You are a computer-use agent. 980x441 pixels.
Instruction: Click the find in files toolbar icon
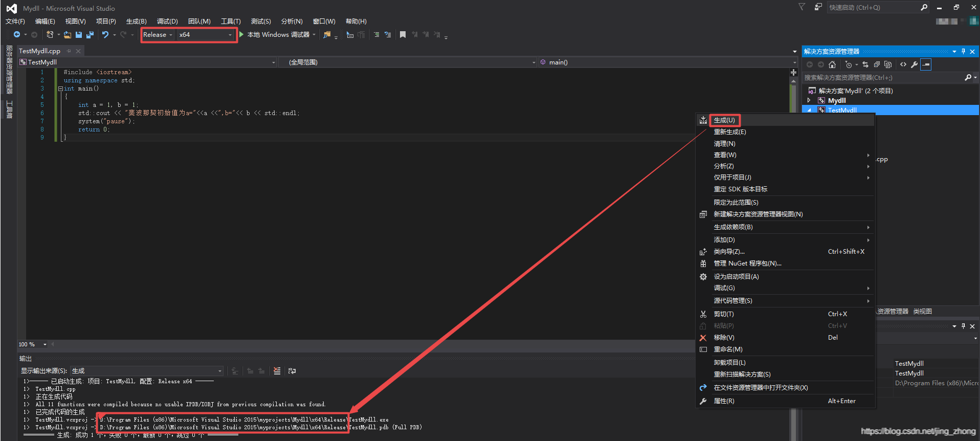[x=327, y=35]
